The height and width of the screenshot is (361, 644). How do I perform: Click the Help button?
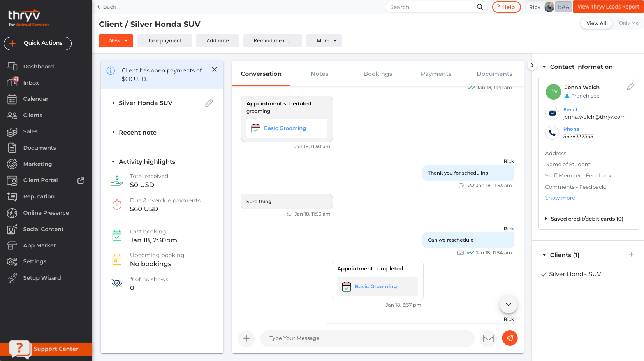pos(506,7)
